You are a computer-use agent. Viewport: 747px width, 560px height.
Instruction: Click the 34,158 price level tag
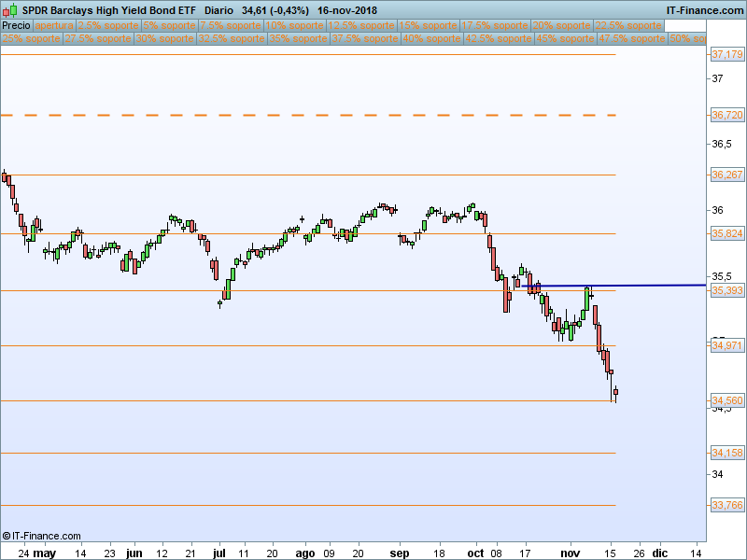pos(727,453)
